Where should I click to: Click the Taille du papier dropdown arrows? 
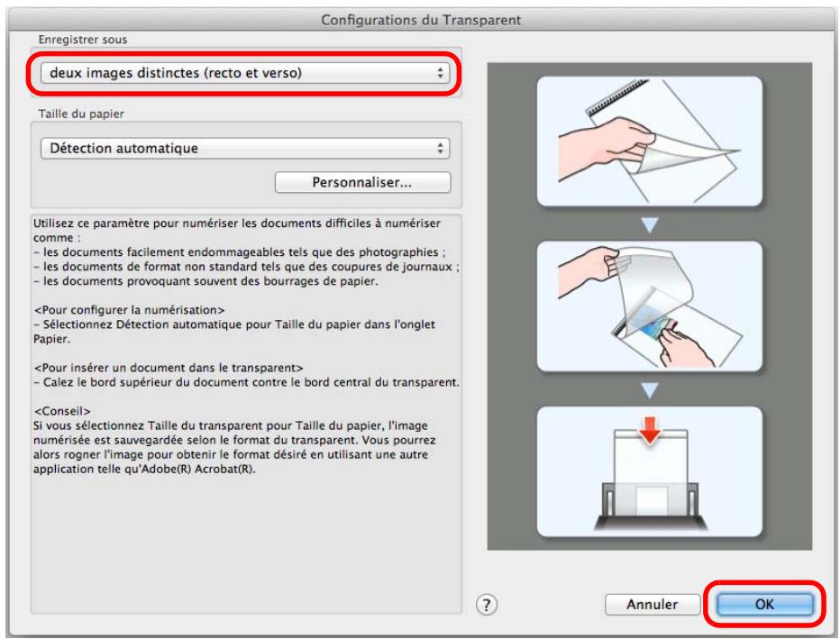coord(440,149)
